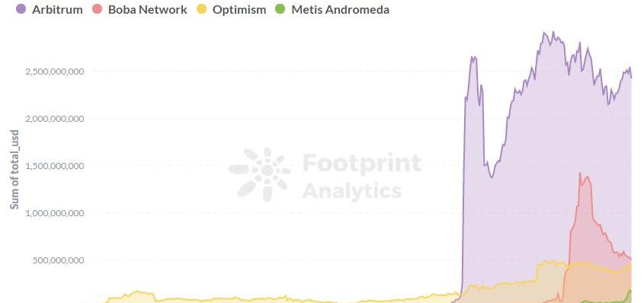Click the 500,000,000 y-axis label
This screenshot has height=303, width=644.
coord(59,260)
